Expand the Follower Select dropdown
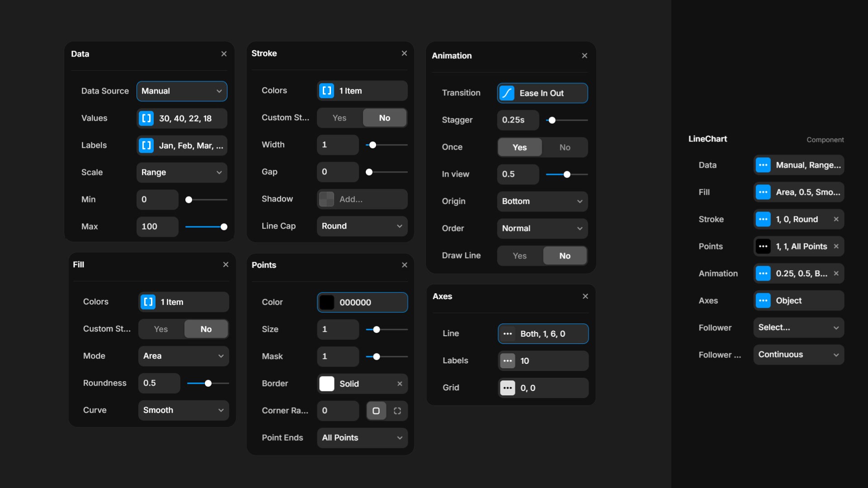The image size is (868, 488). tap(798, 328)
